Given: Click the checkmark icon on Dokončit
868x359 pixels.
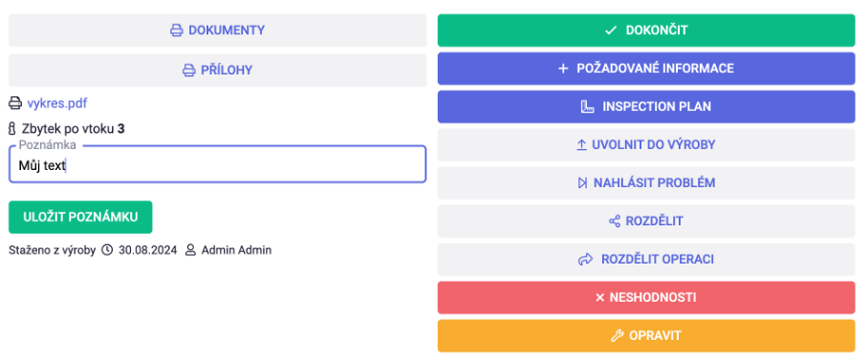Looking at the screenshot, I should [x=611, y=31].
